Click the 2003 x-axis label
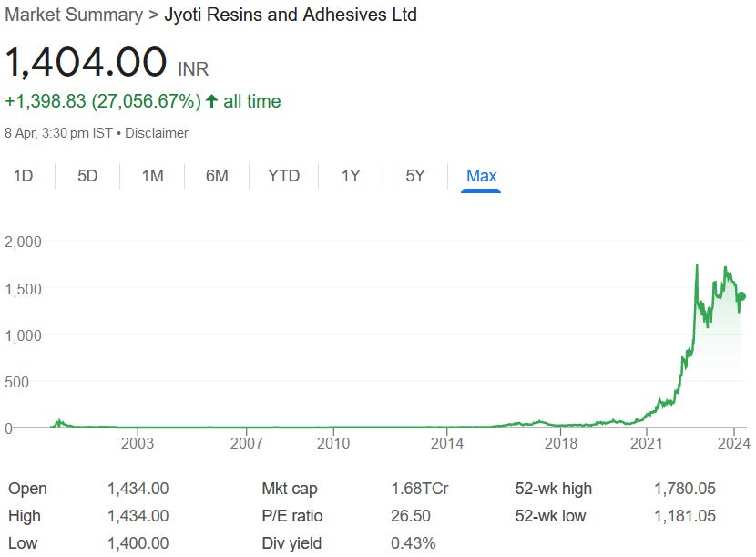This screenshot has height=557, width=756. tap(138, 443)
